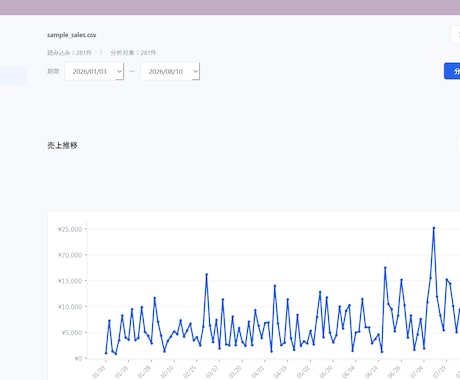Click the 04/01 x-axis date label
The height and width of the screenshot is (380, 460).
pos(258,372)
